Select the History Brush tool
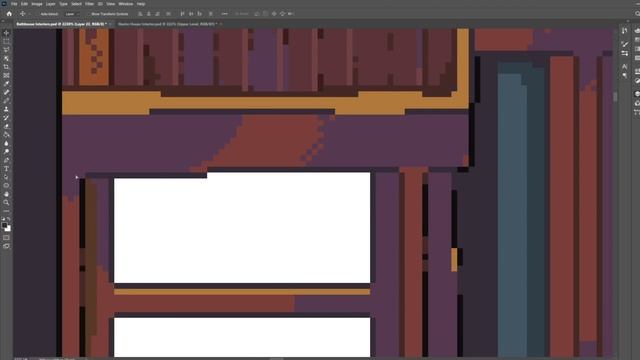This screenshot has height=360, width=640. click(x=6, y=118)
